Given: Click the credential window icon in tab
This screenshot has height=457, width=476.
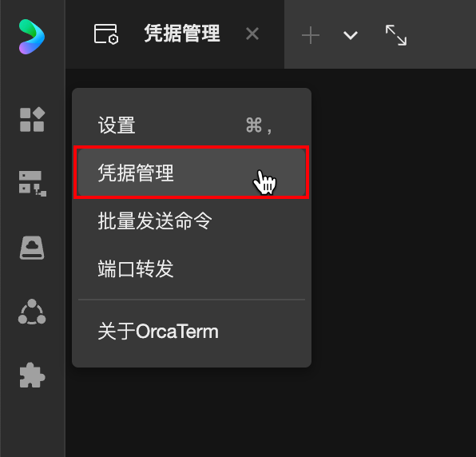Looking at the screenshot, I should pos(106,34).
